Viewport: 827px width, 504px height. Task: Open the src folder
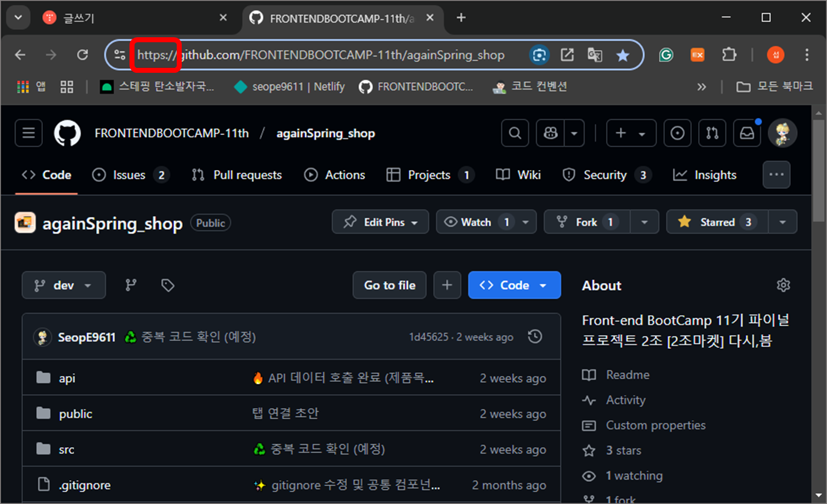click(66, 450)
